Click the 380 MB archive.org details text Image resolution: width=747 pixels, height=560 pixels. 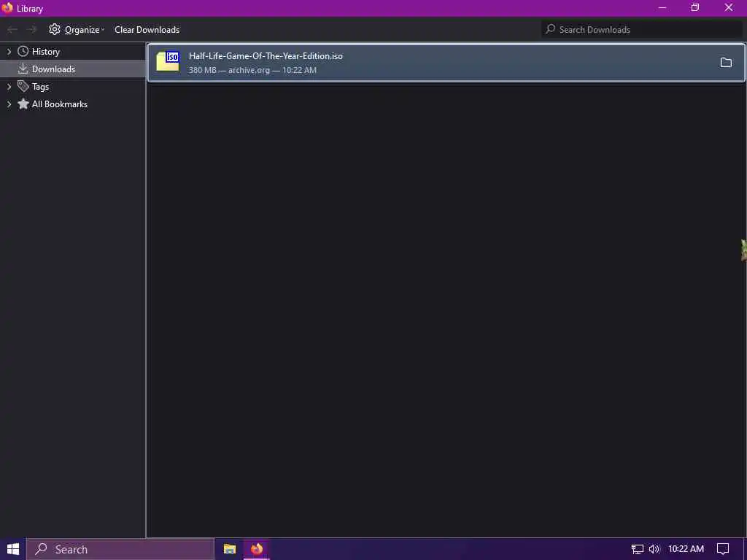(x=252, y=70)
